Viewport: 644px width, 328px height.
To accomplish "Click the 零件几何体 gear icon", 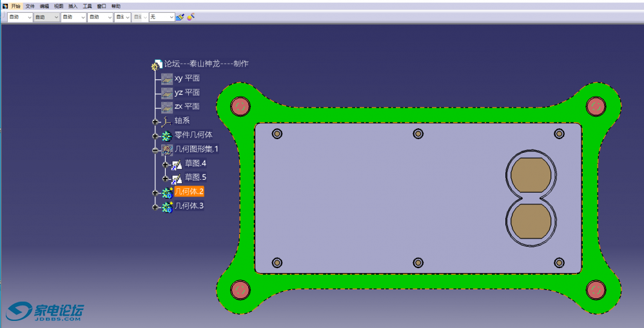I will (167, 135).
